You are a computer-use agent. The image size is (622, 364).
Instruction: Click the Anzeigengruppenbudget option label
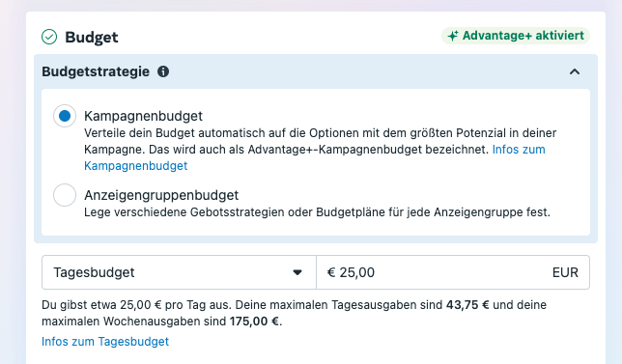point(161,195)
